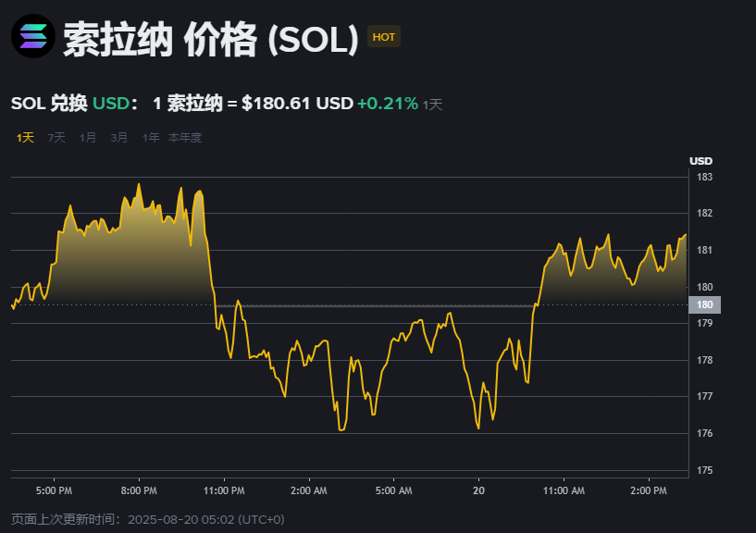756x533 pixels.
Task: Click the 2:00 PM time axis label
Action: point(649,491)
